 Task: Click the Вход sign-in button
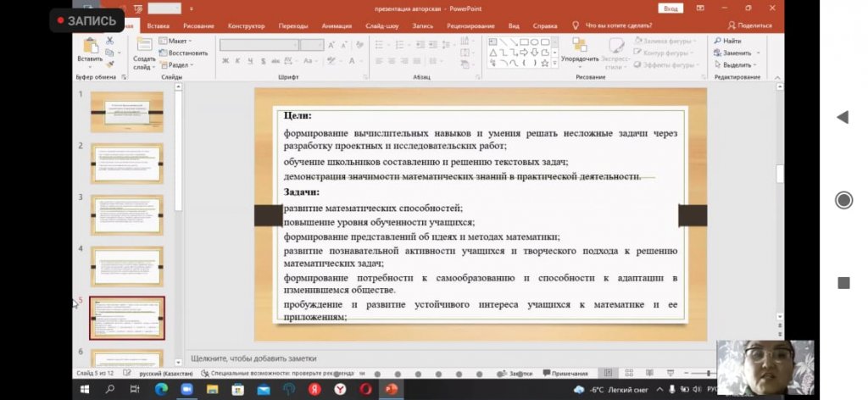point(670,8)
